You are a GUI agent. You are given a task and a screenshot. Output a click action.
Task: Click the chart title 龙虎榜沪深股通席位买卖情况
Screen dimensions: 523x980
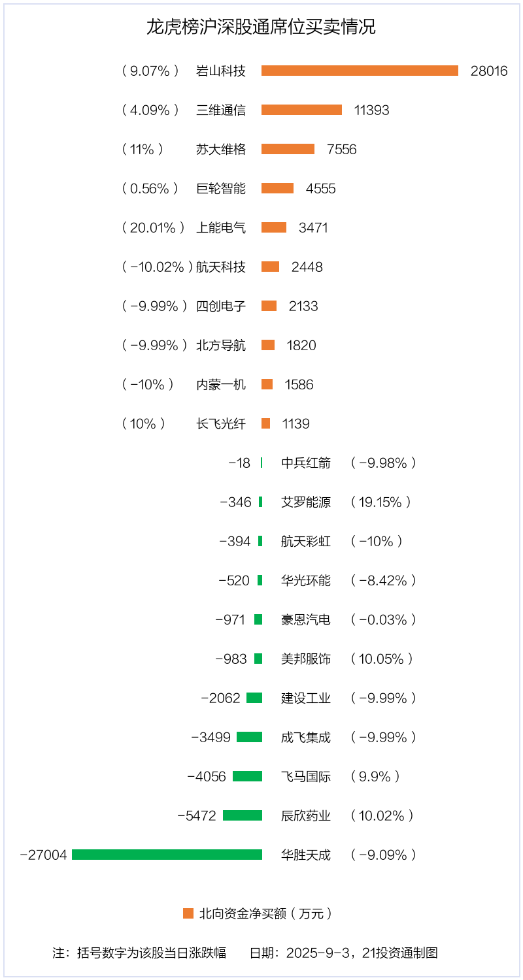click(x=261, y=27)
